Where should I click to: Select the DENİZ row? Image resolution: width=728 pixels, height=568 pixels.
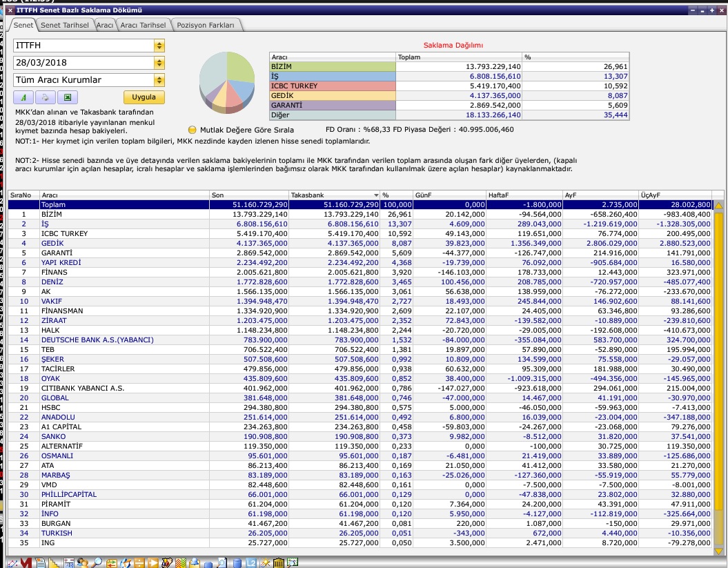click(360, 282)
